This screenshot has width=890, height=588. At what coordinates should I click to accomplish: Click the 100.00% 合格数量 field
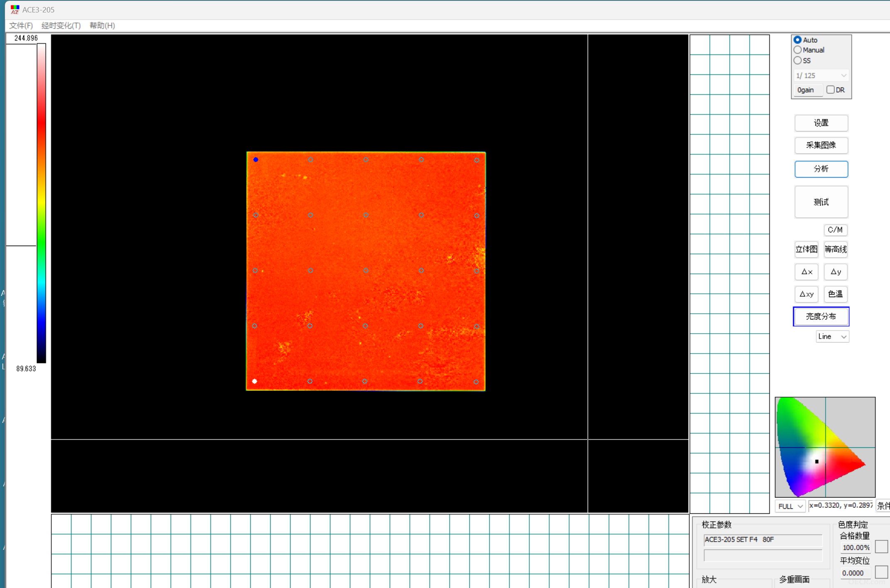click(856, 548)
